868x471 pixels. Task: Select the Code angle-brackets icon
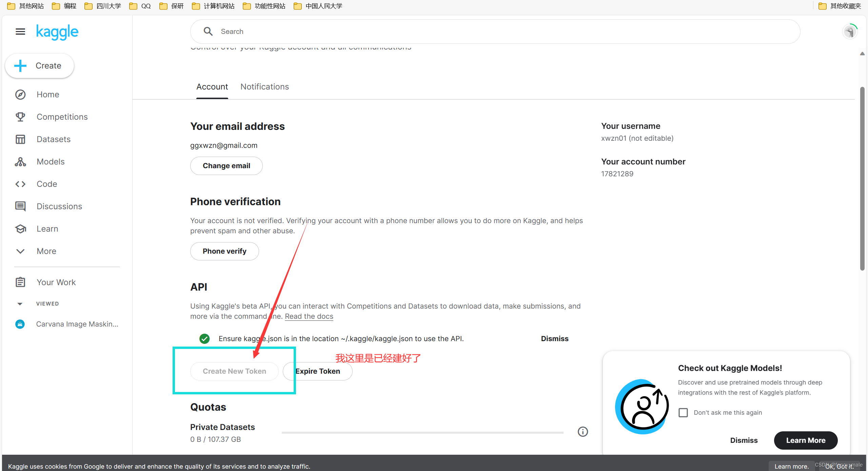click(x=20, y=184)
